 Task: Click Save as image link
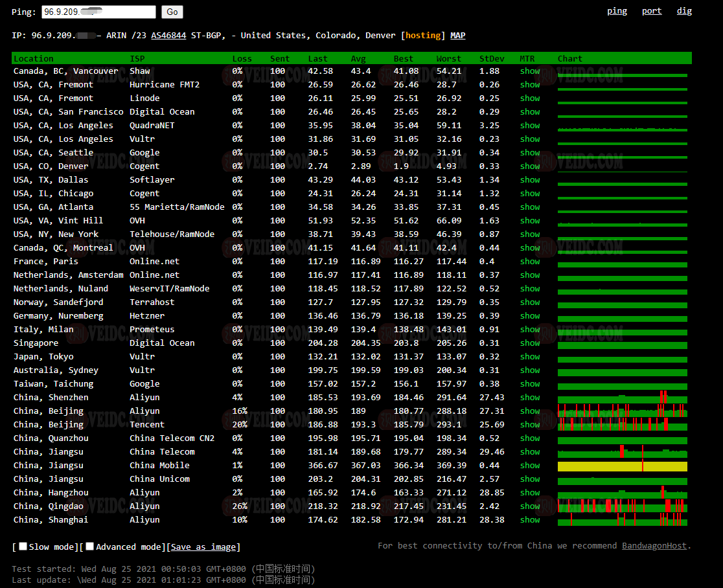pyautogui.click(x=203, y=547)
